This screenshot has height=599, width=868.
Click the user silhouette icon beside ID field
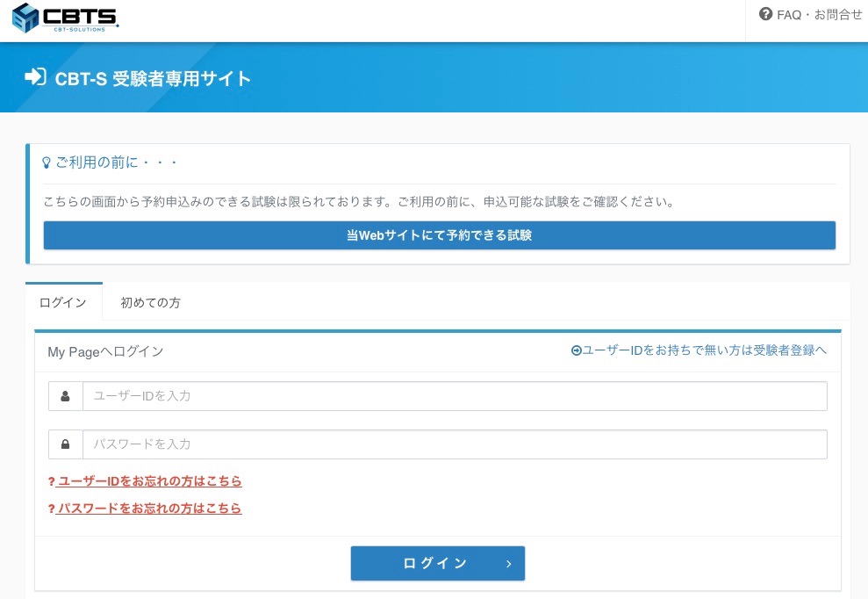point(65,396)
